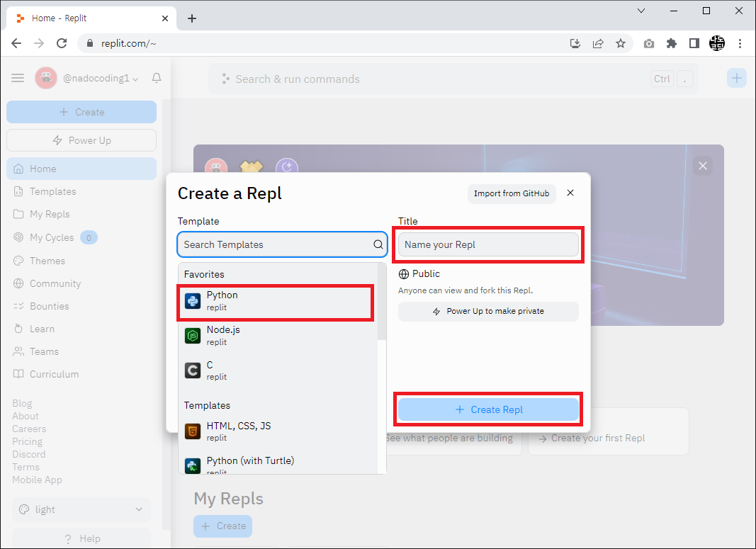This screenshot has width=756, height=549.
Task: Open Themes in the sidebar
Action: coord(81,261)
